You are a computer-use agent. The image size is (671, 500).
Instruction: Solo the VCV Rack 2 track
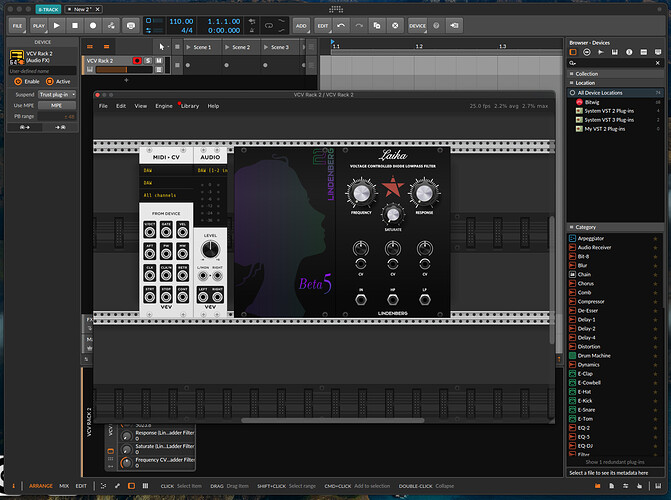click(x=148, y=61)
